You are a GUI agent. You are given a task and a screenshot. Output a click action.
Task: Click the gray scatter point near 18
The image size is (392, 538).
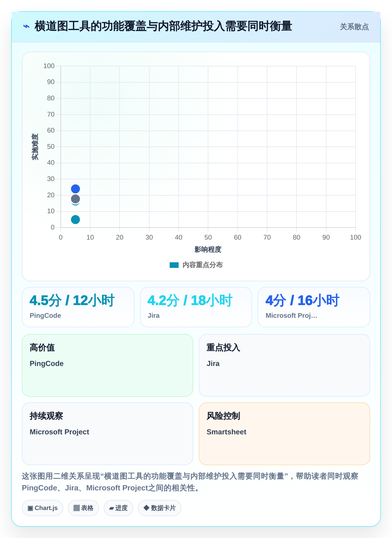point(75,199)
